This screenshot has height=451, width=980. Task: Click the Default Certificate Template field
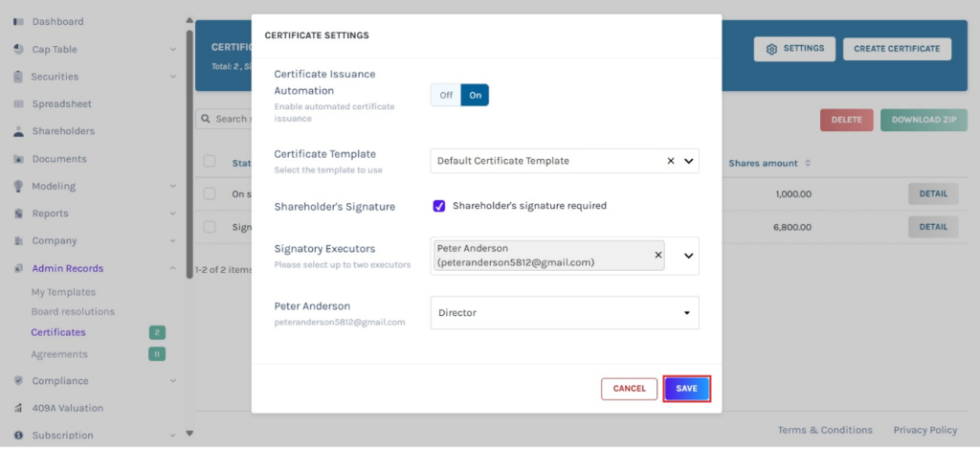[565, 161]
